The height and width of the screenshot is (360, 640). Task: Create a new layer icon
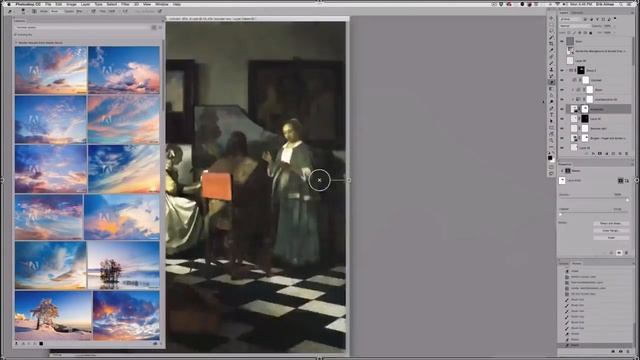coord(620,153)
